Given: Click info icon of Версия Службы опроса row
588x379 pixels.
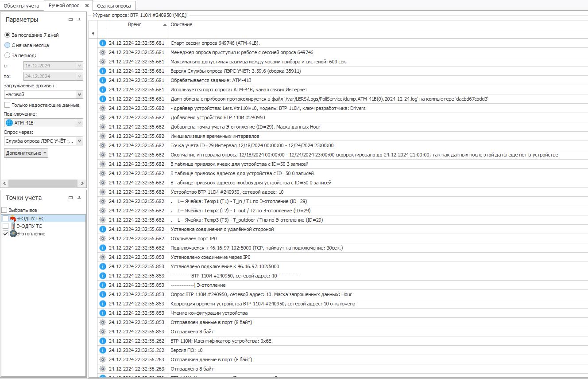Looking at the screenshot, I should point(103,71).
